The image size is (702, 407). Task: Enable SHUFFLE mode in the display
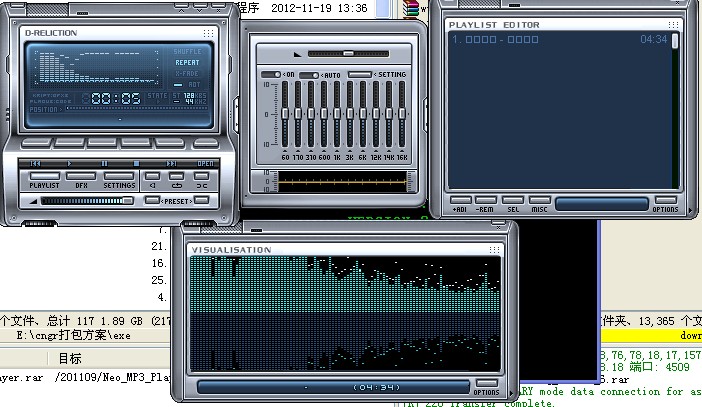(186, 51)
